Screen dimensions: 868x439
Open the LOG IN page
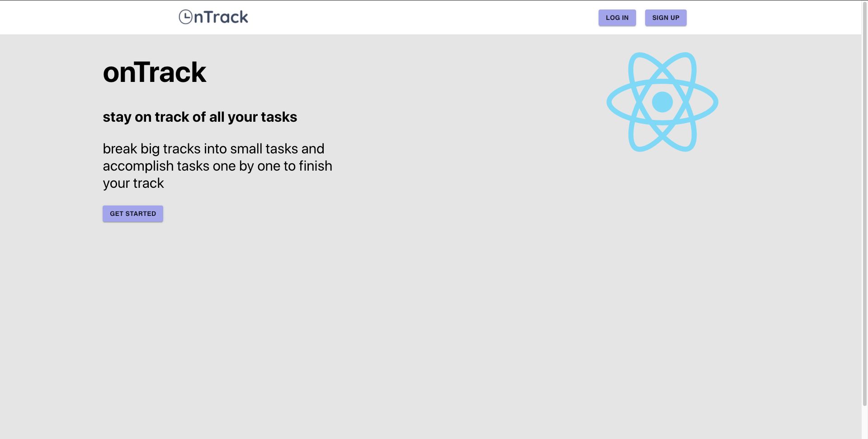[x=617, y=18]
